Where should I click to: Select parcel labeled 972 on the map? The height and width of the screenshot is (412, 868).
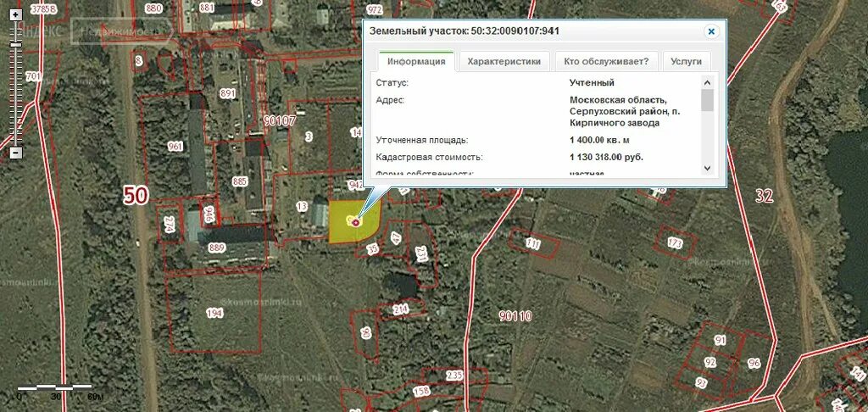pyautogui.click(x=375, y=9)
